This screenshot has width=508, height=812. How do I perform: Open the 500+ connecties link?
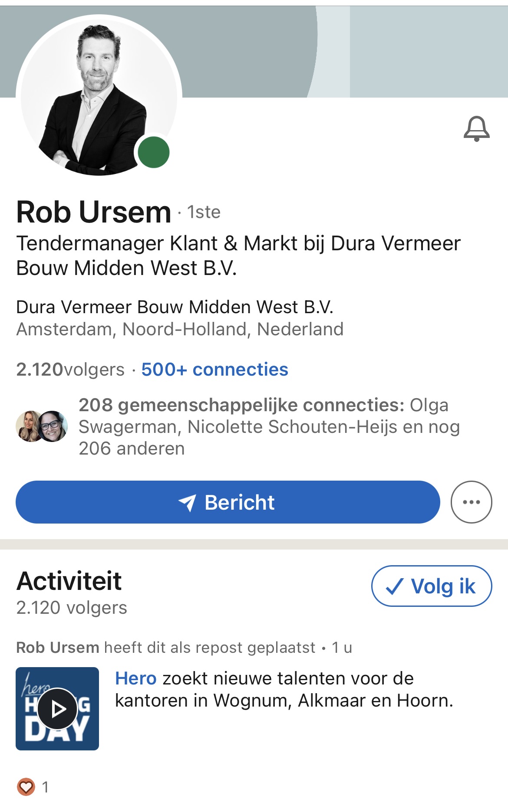(214, 370)
